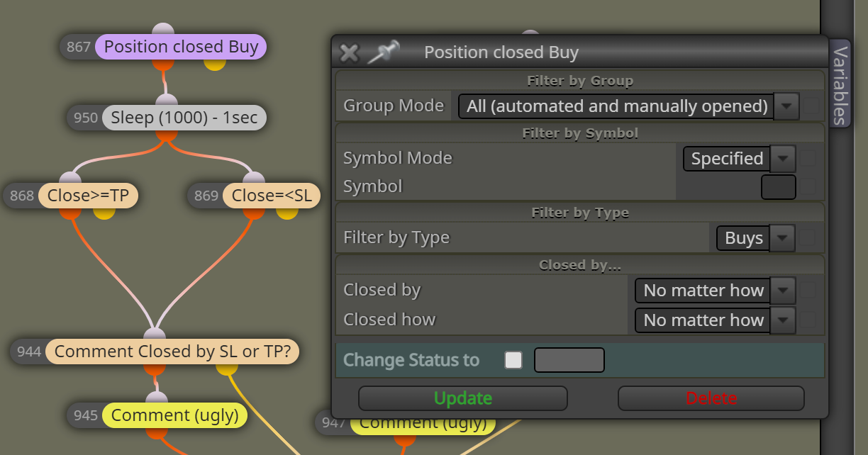Click orange output connector of Close>=TP block
Image resolution: width=868 pixels, height=455 pixels.
pyautogui.click(x=70, y=212)
